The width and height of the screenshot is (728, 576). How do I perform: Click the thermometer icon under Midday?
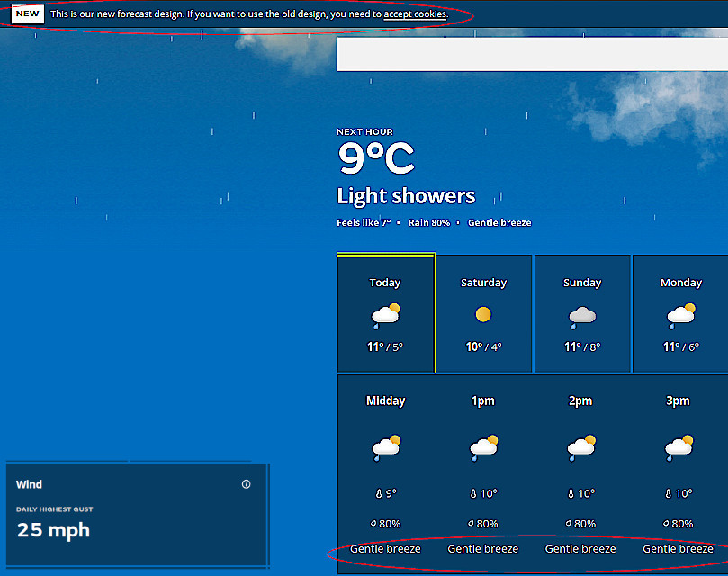(379, 493)
